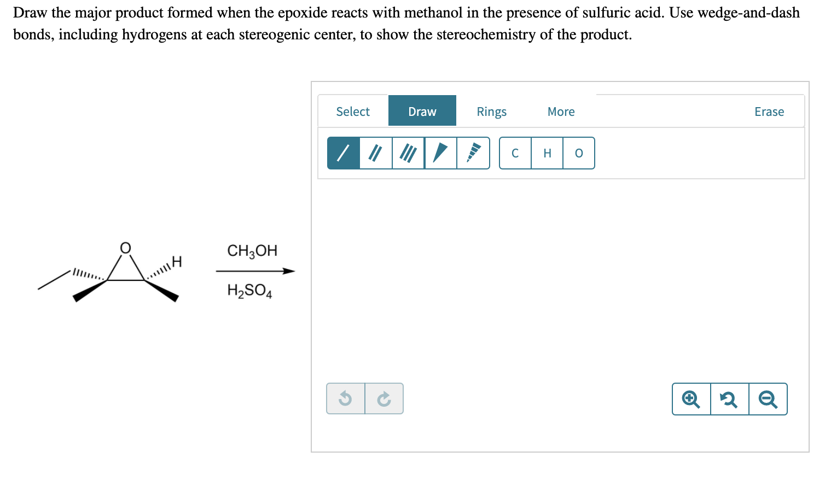This screenshot has width=825, height=504.
Task: Choose the dashed wedge bond tool
Action: pos(473,153)
